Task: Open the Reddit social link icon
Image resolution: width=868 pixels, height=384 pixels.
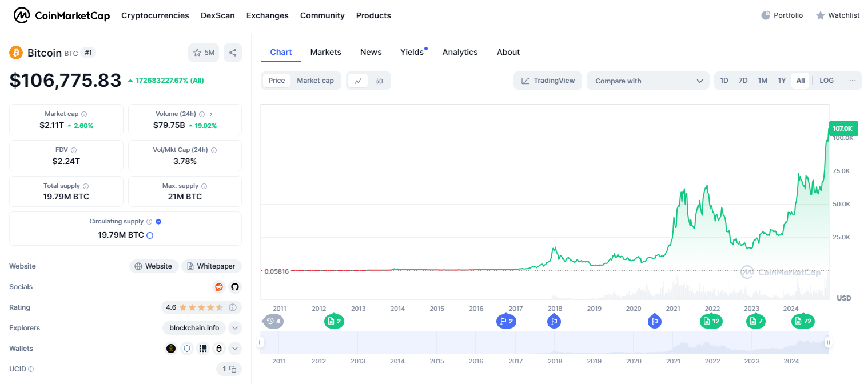Action: 218,287
